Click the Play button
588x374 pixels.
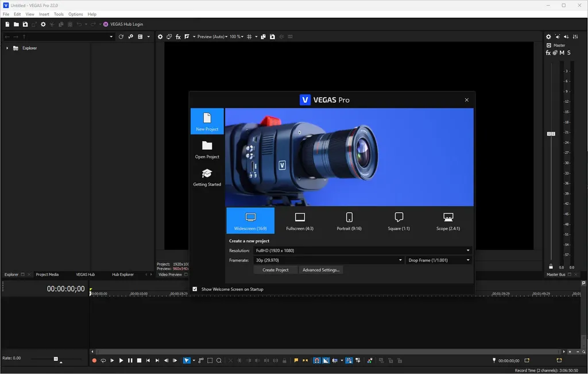(121, 360)
